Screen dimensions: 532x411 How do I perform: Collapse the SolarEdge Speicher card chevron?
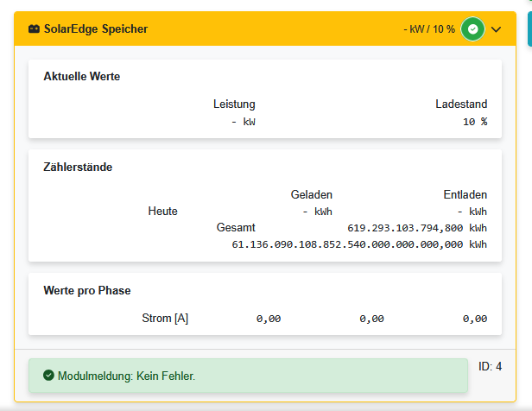coord(496,29)
